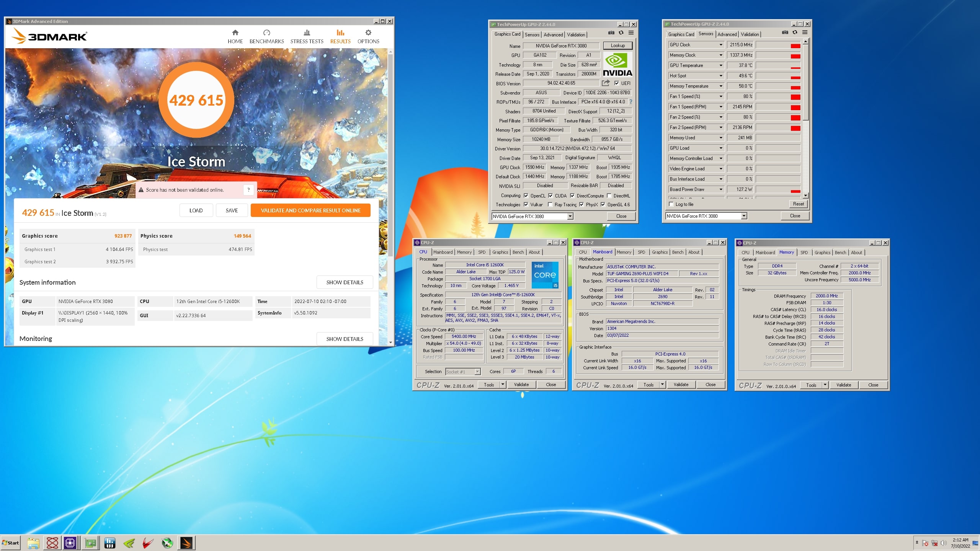Open HWiNFO blue bars taskbar icon
The width and height of the screenshot is (980, 551).
pyautogui.click(x=109, y=543)
